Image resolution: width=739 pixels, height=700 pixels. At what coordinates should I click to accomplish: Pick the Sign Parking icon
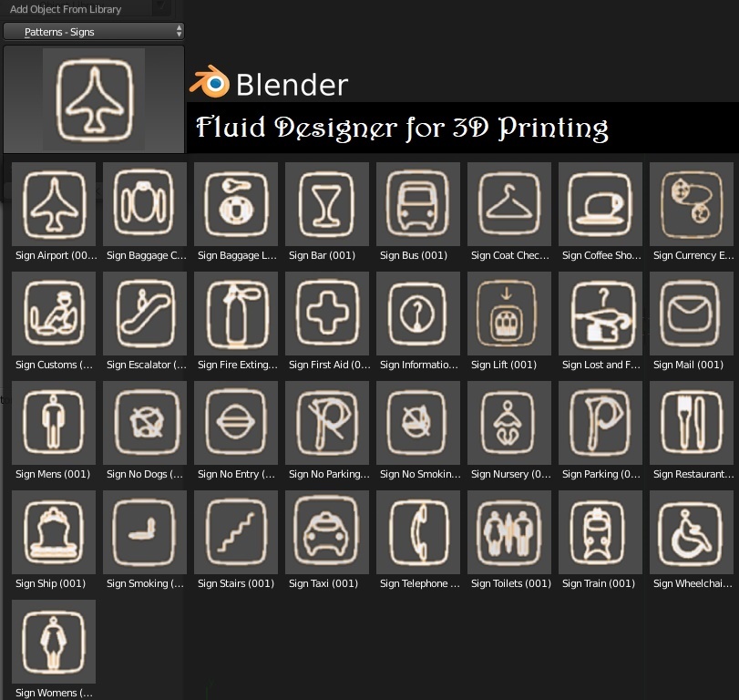pyautogui.click(x=600, y=423)
